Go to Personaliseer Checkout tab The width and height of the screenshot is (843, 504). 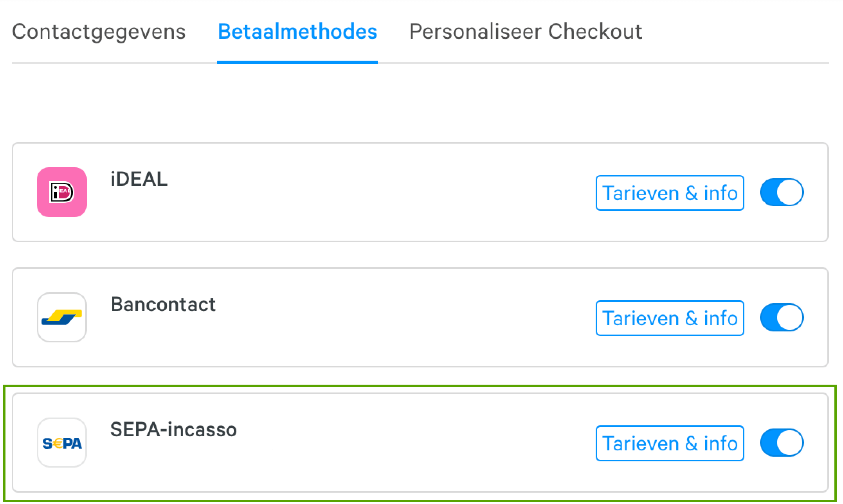pos(526,32)
